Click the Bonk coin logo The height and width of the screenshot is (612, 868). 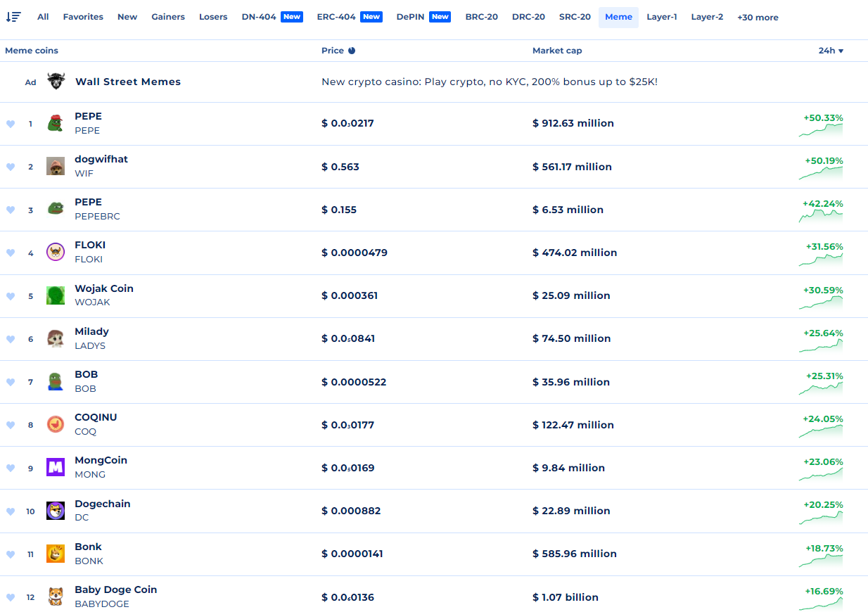tap(56, 554)
